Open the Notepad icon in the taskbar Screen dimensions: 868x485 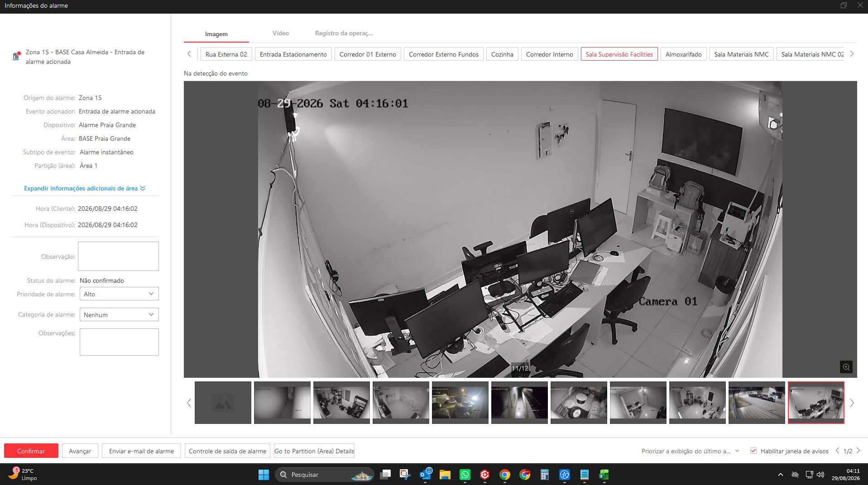[585, 475]
